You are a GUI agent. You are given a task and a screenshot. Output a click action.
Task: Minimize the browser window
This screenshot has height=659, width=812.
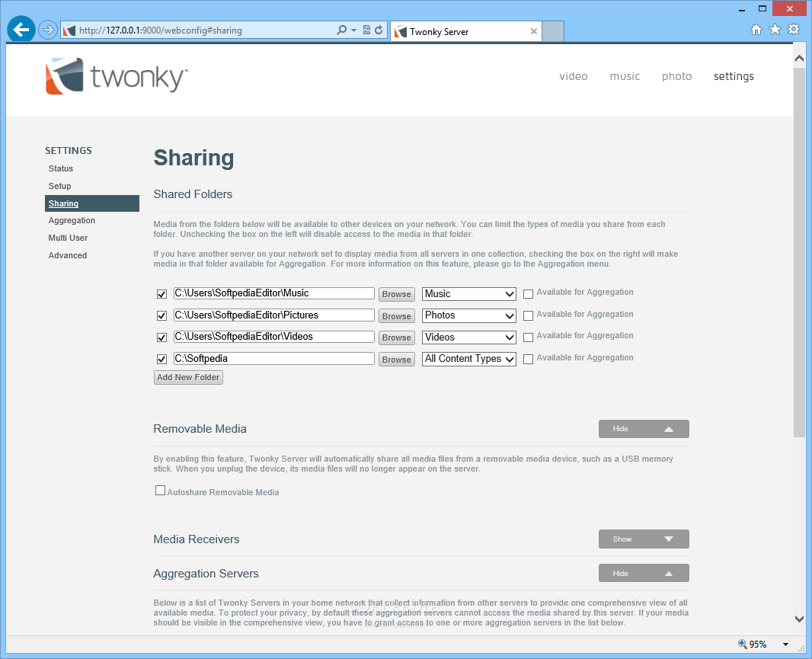tap(742, 9)
